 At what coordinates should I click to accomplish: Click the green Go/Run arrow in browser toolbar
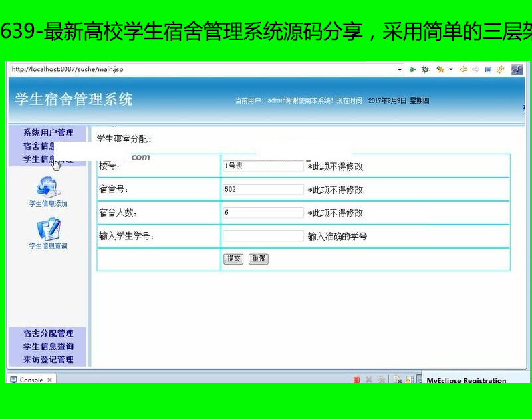(x=412, y=70)
